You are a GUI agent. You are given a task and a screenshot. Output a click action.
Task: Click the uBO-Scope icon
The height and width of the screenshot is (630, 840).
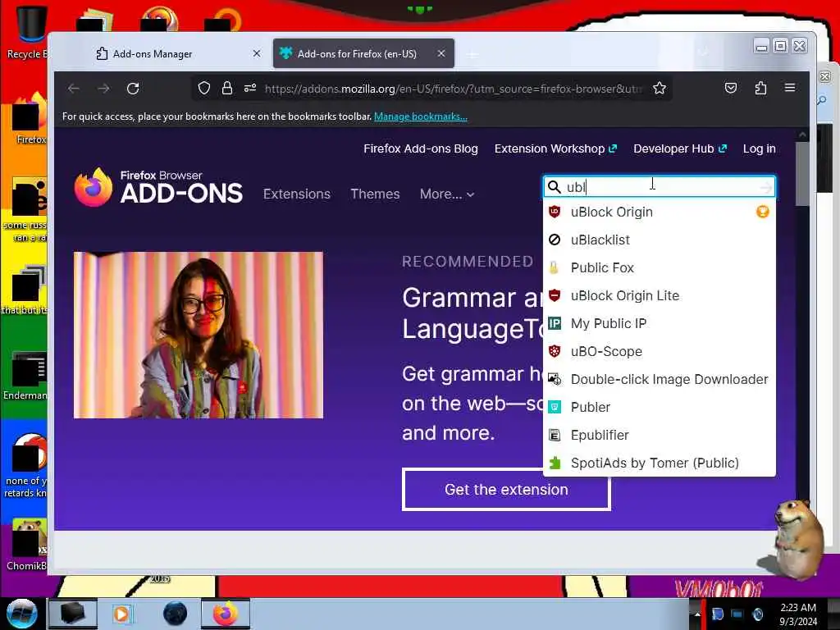(555, 351)
